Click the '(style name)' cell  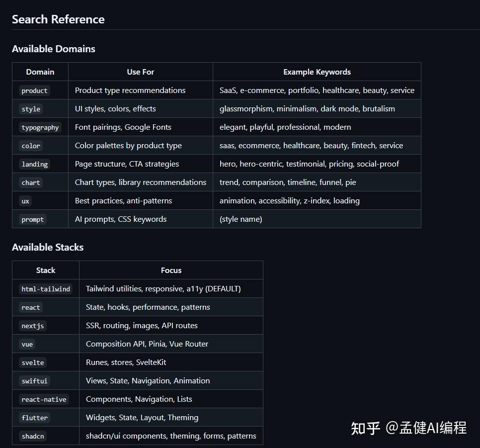point(317,219)
